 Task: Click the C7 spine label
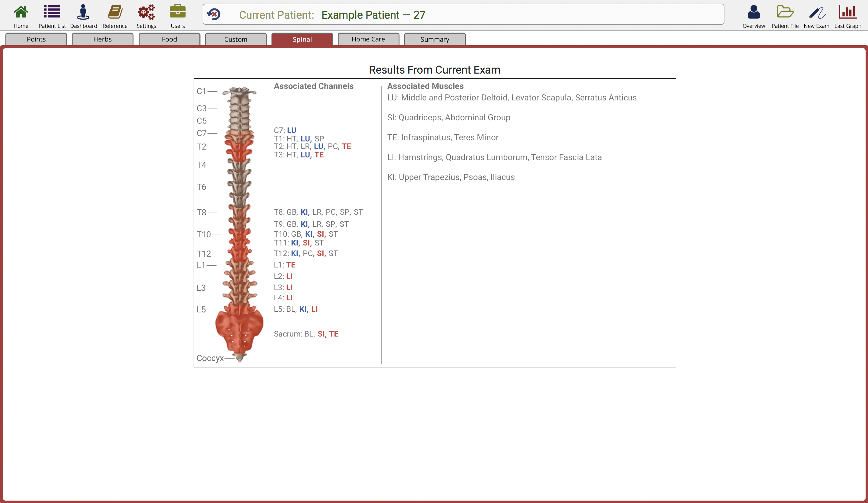click(201, 133)
